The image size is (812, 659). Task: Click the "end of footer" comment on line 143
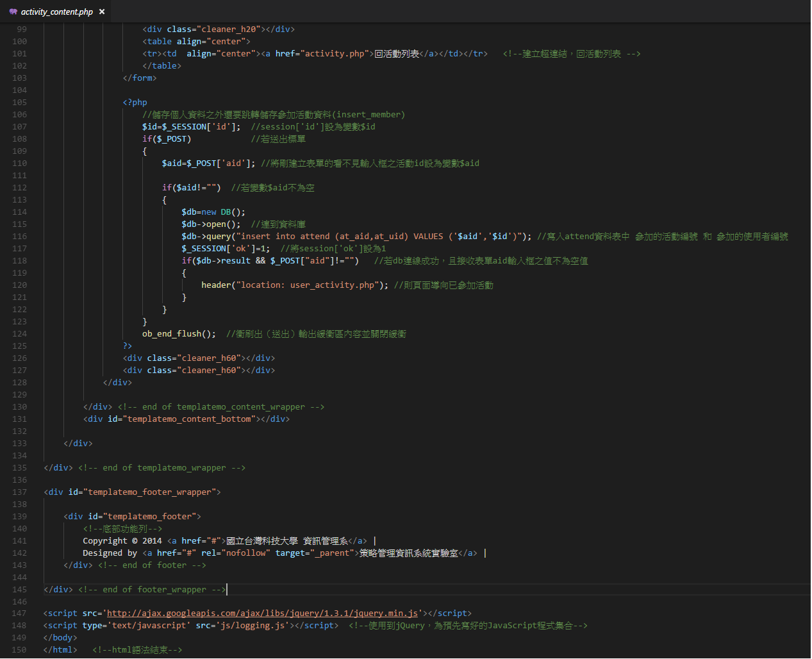click(x=153, y=565)
